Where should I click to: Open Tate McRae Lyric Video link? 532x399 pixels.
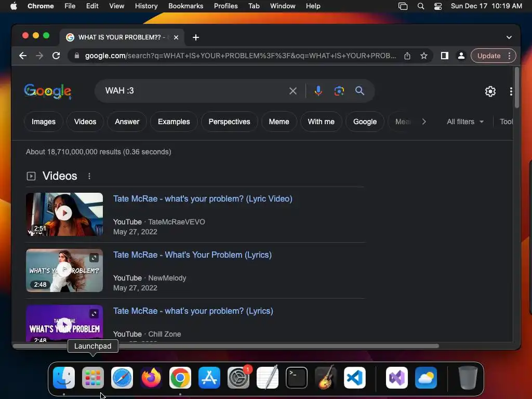point(203,199)
